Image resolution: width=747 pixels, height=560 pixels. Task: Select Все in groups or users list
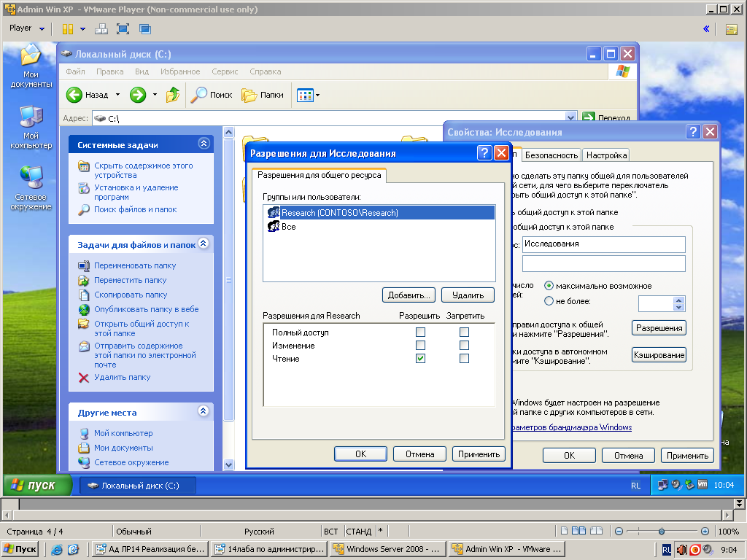pyautogui.click(x=379, y=227)
